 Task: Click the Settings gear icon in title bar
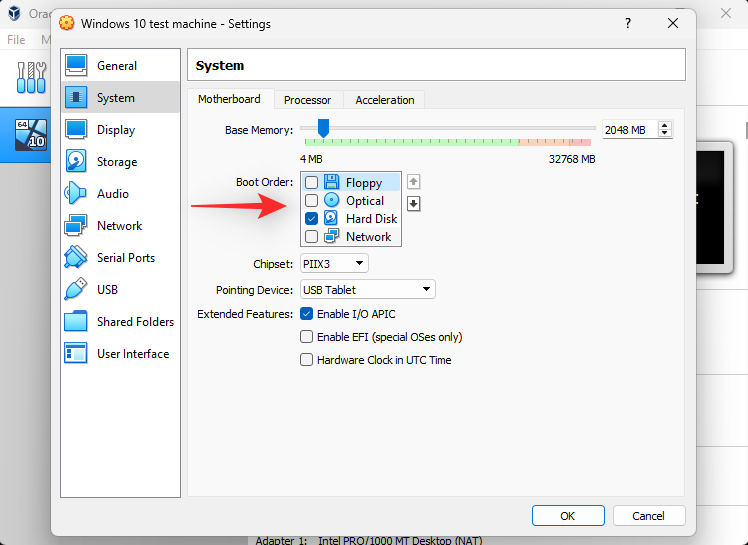click(x=67, y=23)
